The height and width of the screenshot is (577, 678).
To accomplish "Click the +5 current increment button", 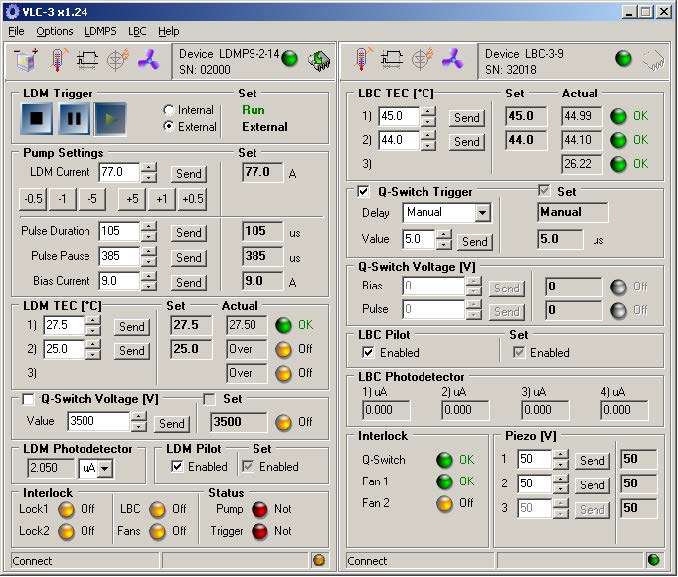I will click(132, 199).
